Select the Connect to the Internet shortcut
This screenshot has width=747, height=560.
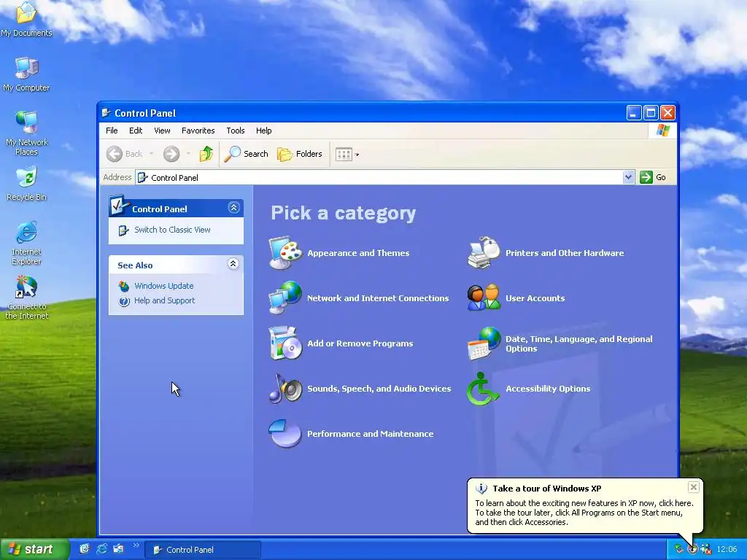pos(27,297)
